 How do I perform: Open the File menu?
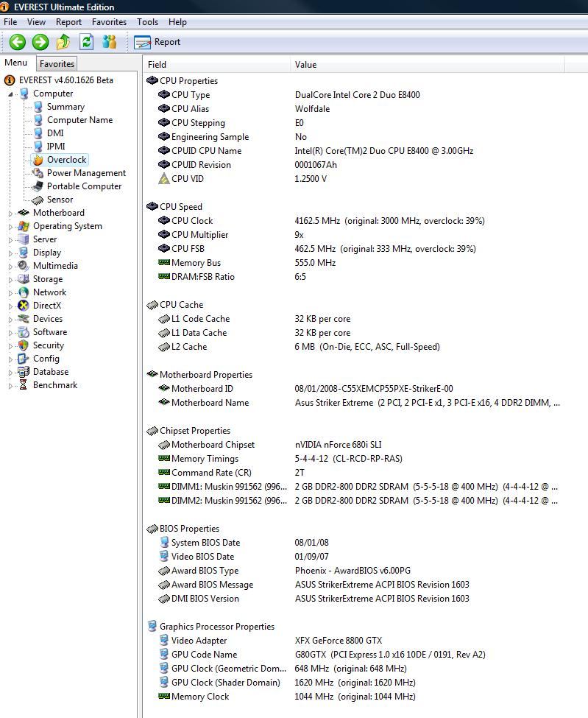(10, 22)
